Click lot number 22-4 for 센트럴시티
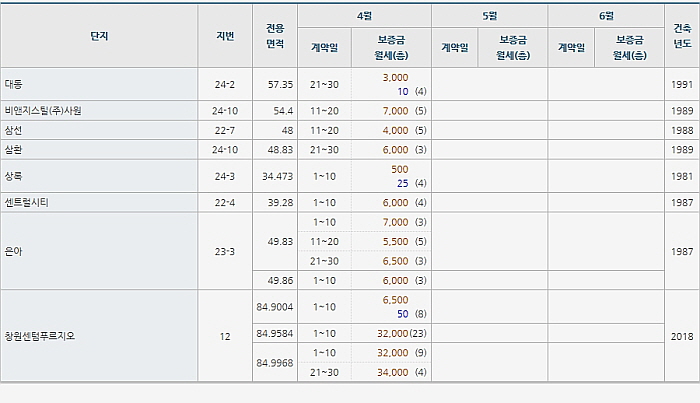 [x=225, y=203]
